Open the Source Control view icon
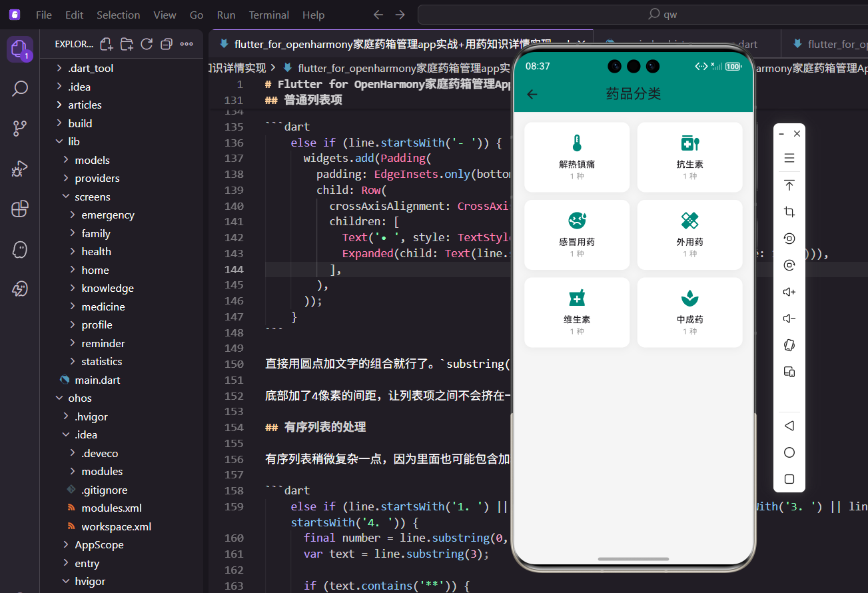The width and height of the screenshot is (868, 593). tap(20, 129)
